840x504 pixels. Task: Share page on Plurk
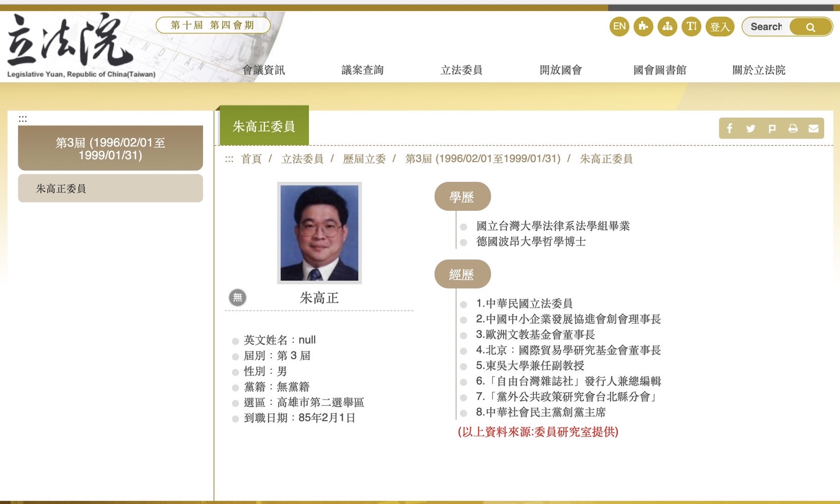point(772,129)
